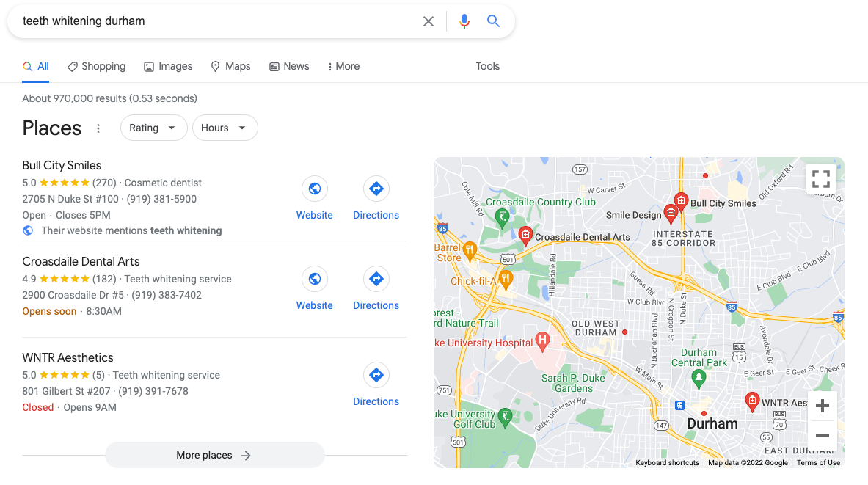
Task: Expand map to fullscreen view
Action: point(820,179)
